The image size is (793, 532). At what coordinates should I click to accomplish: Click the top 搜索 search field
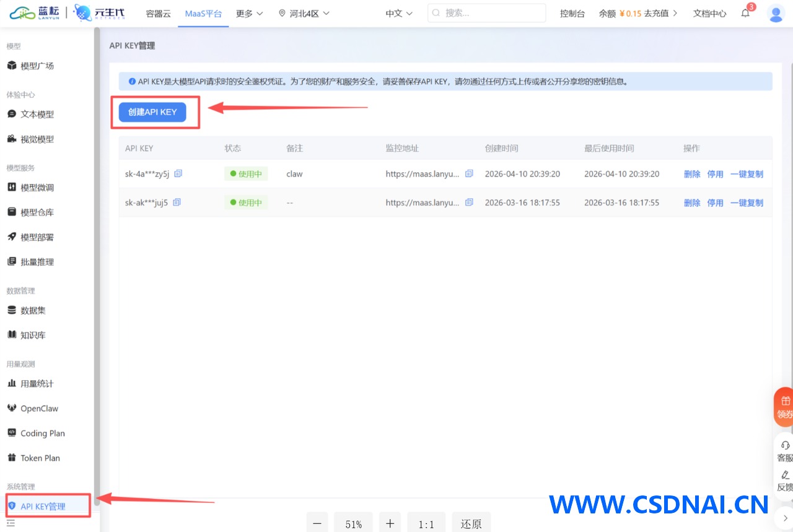pyautogui.click(x=486, y=13)
